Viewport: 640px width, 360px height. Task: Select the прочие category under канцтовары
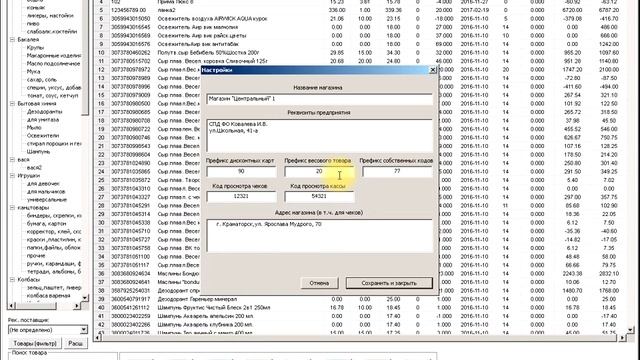[x=36, y=256]
